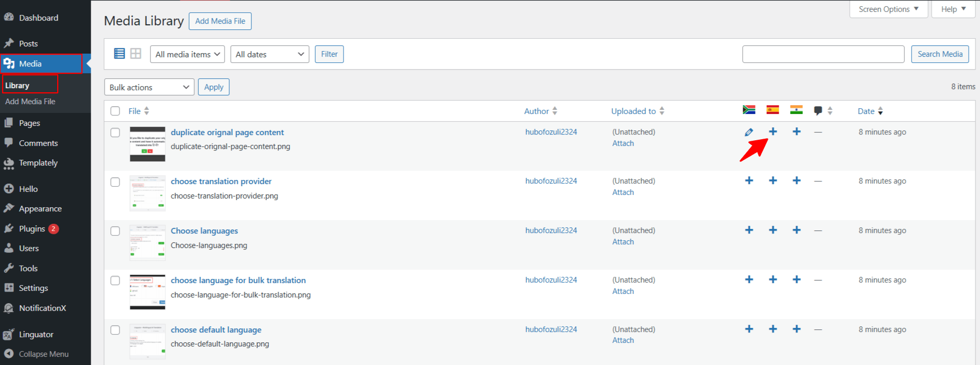Expand the All dates dropdown
Image resolution: width=980 pixels, height=365 pixels.
pyautogui.click(x=269, y=54)
